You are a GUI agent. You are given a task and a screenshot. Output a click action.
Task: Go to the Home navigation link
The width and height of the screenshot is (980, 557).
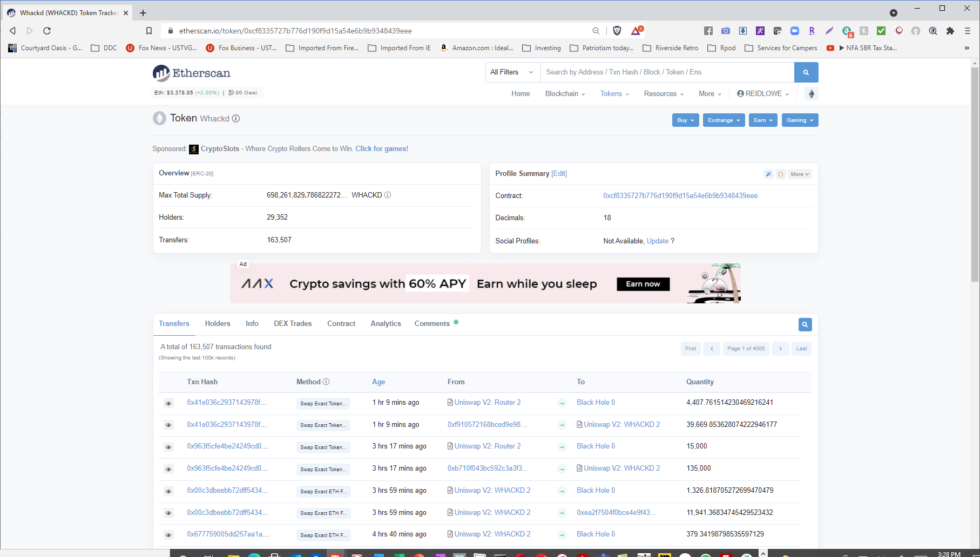(x=521, y=94)
